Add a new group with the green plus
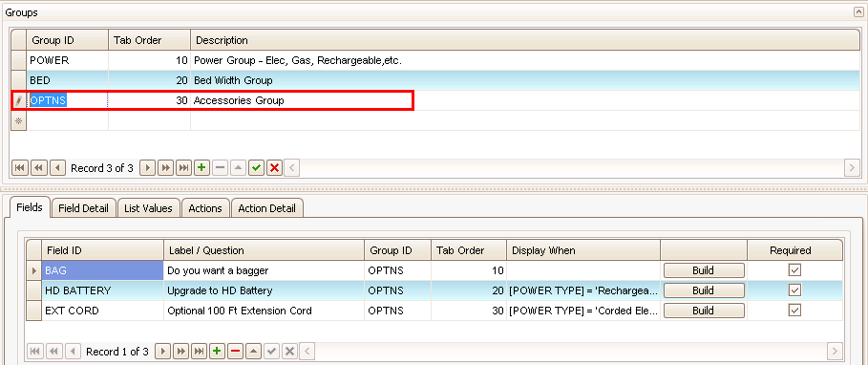 tap(201, 168)
